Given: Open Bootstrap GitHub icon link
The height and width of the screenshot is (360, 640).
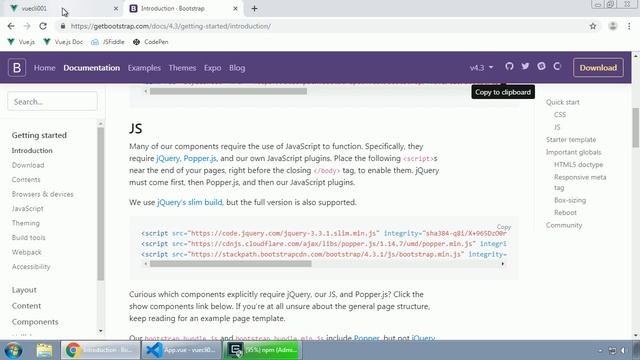Looking at the screenshot, I should tap(509, 66).
